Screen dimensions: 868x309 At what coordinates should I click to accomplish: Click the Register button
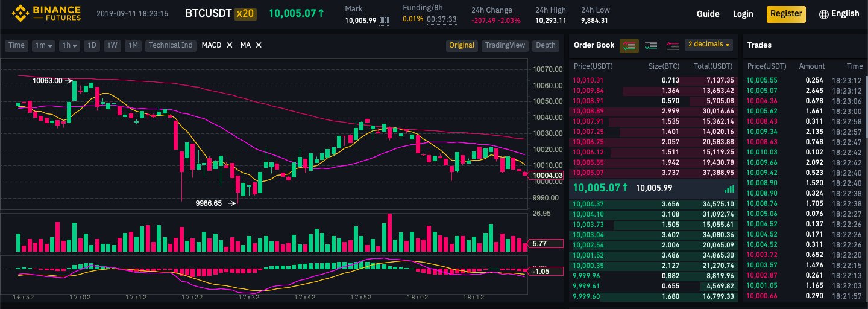pyautogui.click(x=786, y=14)
